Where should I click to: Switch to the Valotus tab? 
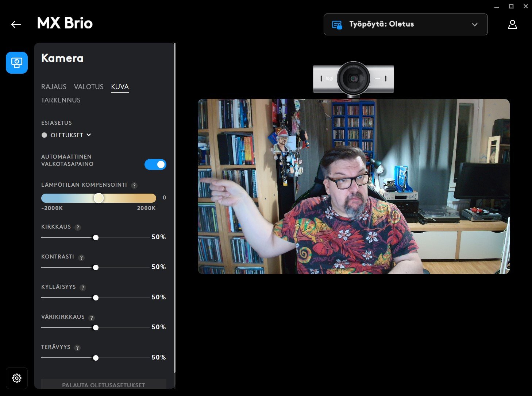[89, 87]
